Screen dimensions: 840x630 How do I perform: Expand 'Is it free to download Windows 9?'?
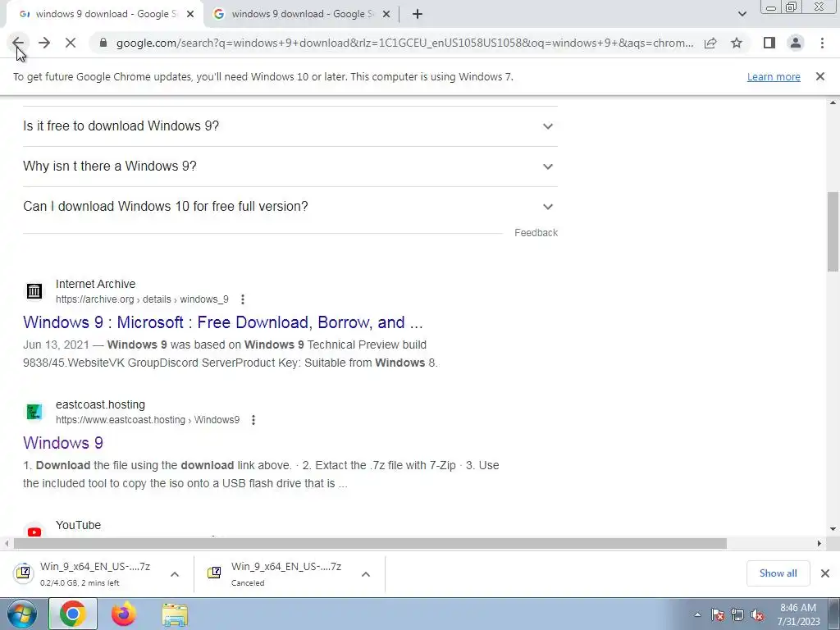[x=290, y=126]
